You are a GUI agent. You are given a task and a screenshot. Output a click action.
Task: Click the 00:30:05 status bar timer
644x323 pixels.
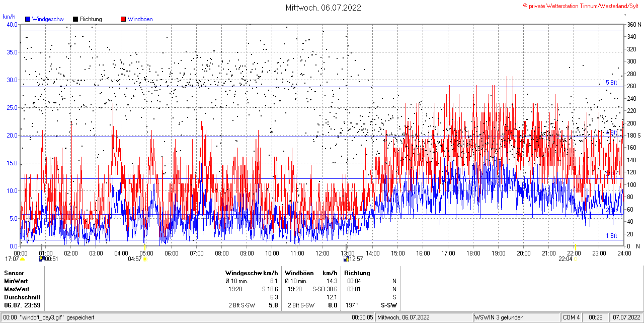coord(363,317)
